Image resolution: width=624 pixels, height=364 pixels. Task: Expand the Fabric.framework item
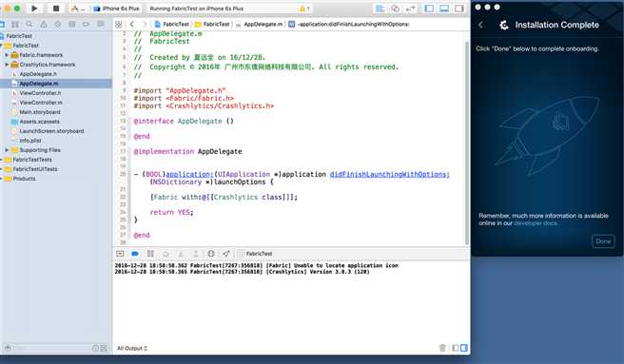(x=7, y=55)
